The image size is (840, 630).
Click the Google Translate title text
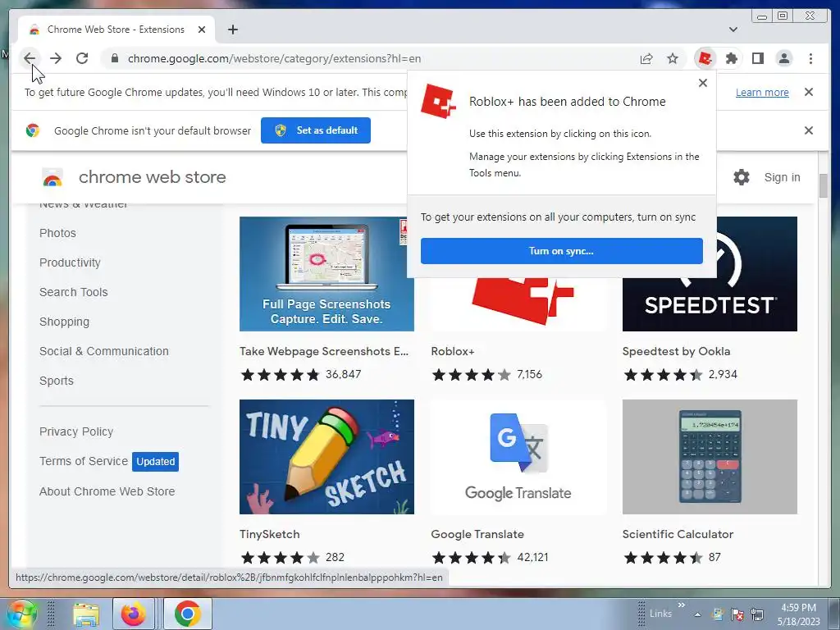[477, 534]
